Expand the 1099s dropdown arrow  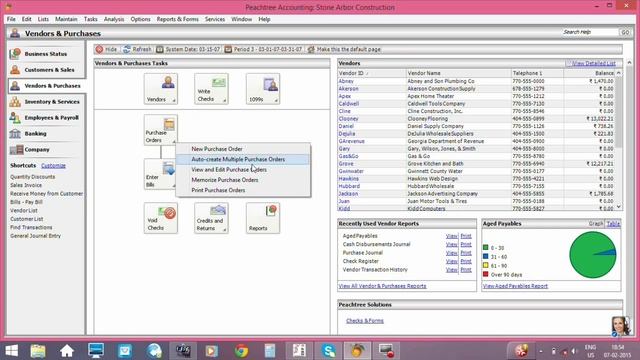tap(276, 100)
